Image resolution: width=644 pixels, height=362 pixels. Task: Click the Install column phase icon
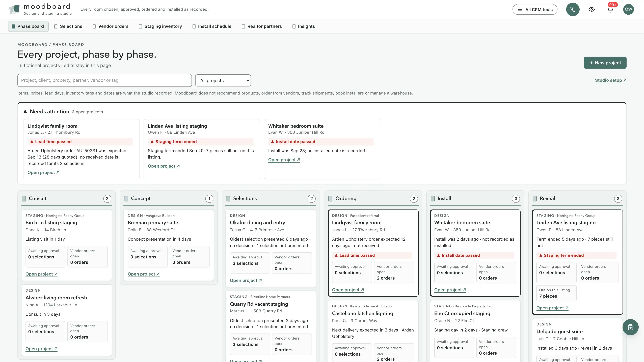click(x=433, y=199)
